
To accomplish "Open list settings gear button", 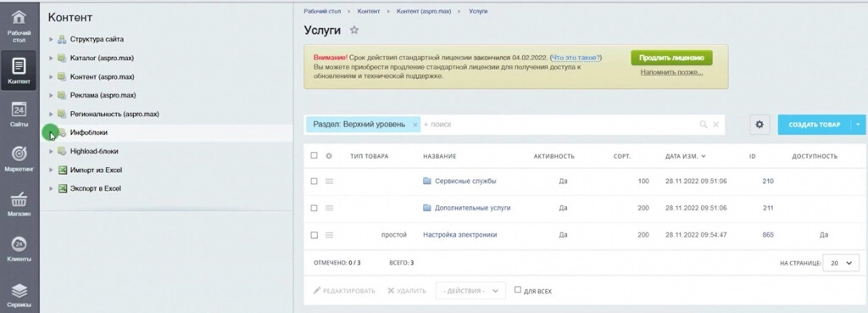I will (x=759, y=125).
